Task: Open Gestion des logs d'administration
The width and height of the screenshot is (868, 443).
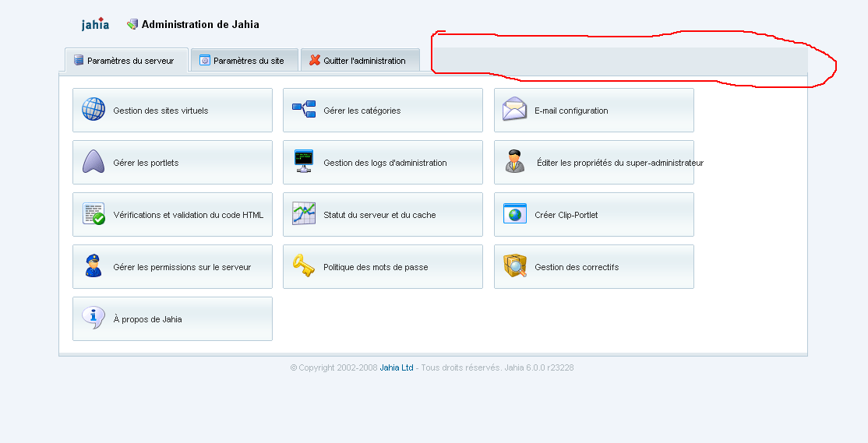Action: (x=383, y=162)
